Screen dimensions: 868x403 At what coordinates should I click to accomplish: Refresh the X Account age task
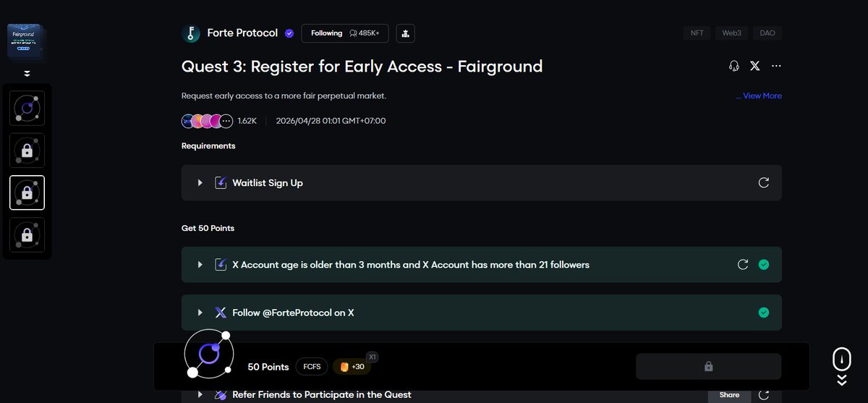(743, 265)
